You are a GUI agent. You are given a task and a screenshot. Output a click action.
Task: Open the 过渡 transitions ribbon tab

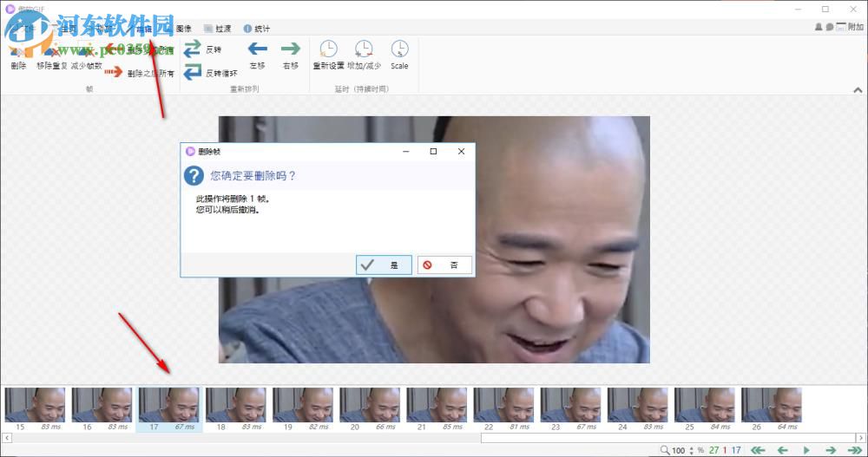(218, 29)
